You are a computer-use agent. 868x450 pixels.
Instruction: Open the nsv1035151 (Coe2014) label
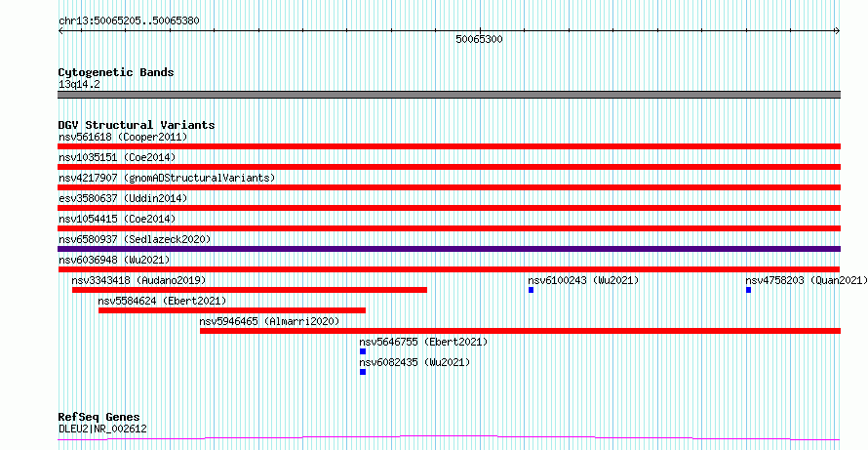point(117,157)
